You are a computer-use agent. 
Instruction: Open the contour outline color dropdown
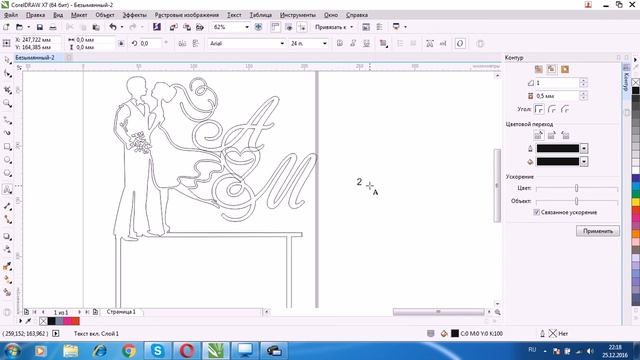pyautogui.click(x=584, y=149)
